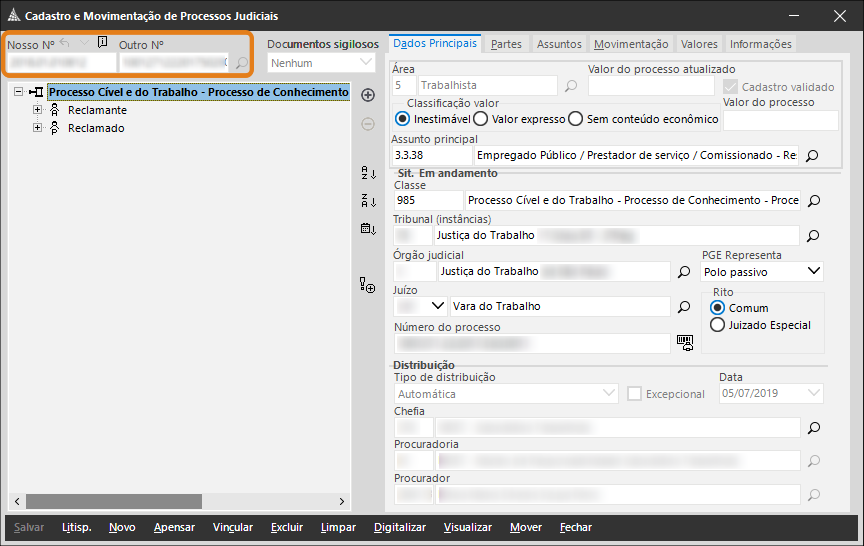The width and height of the screenshot is (864, 546).
Task: Select the Valor expresso radio option
Action: (x=480, y=119)
